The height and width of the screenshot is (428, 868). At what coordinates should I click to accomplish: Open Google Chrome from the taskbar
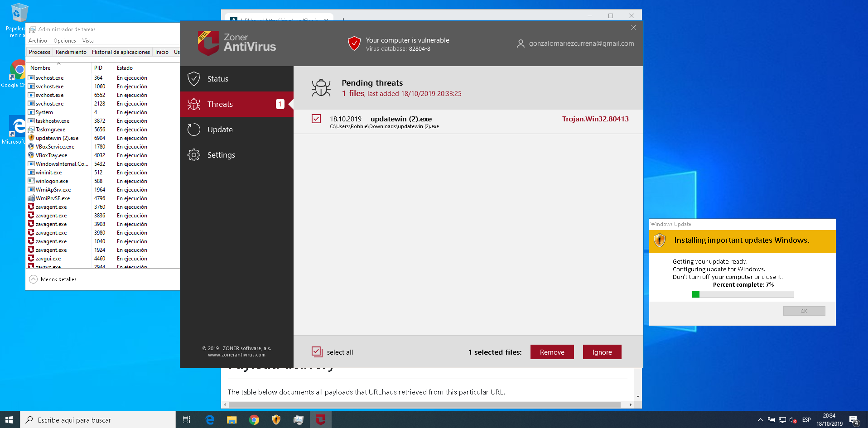coord(254,420)
